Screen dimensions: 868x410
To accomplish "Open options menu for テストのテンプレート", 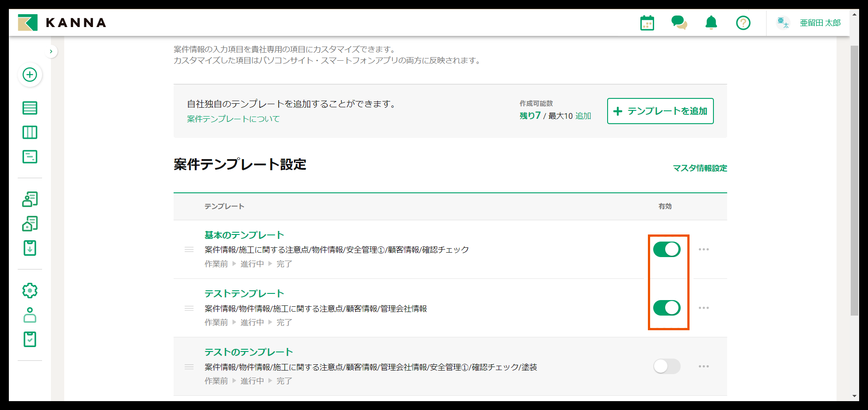I will coord(704,367).
